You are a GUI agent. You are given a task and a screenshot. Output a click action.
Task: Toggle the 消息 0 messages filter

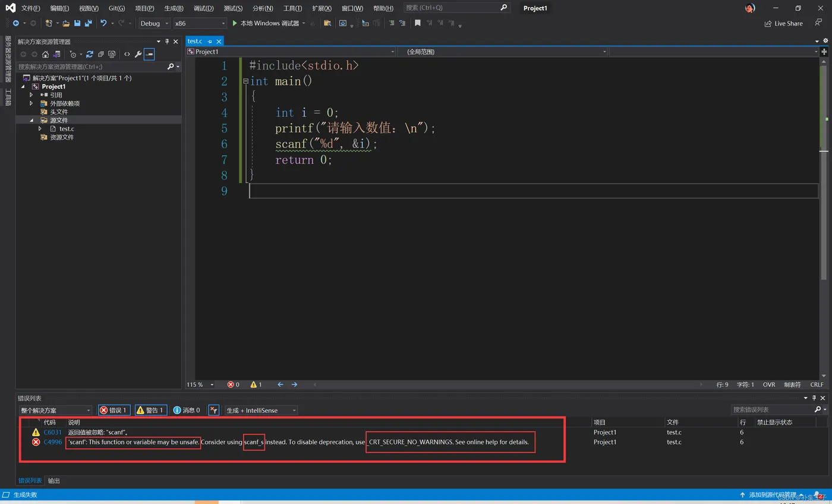[187, 410]
